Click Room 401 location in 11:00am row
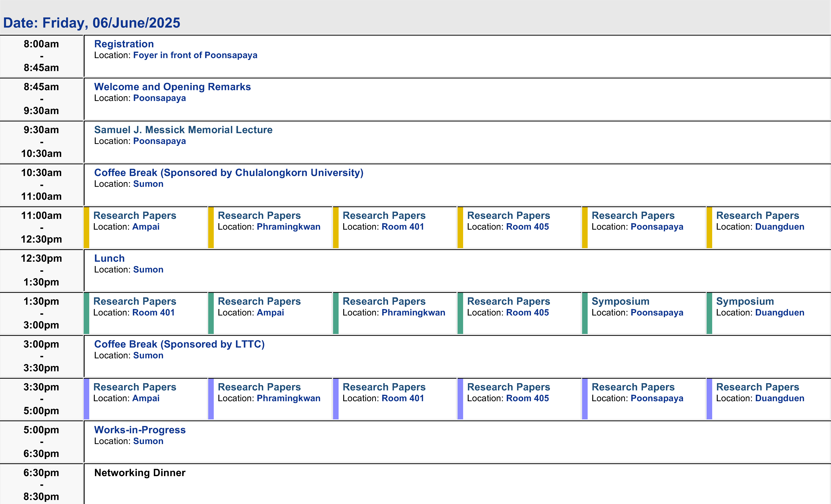This screenshot has width=831, height=504. pos(403,227)
